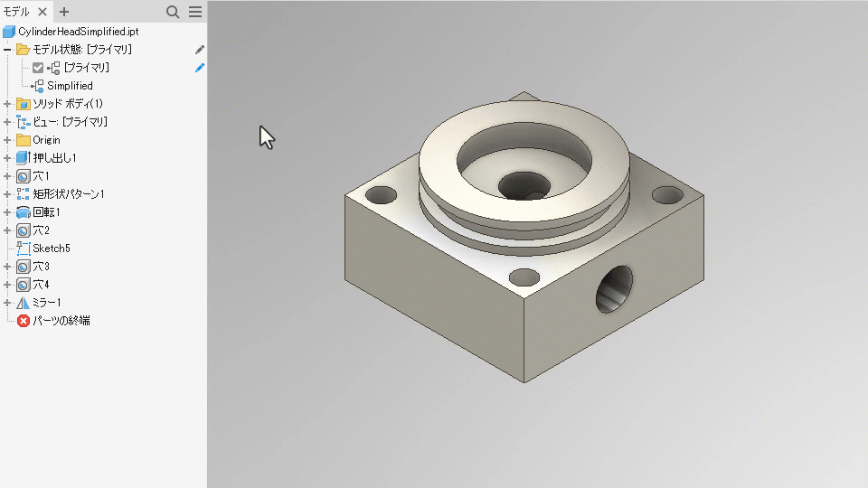Click the 穴1 hole feature icon
Viewport: 868px width, 488px height.
click(x=23, y=176)
